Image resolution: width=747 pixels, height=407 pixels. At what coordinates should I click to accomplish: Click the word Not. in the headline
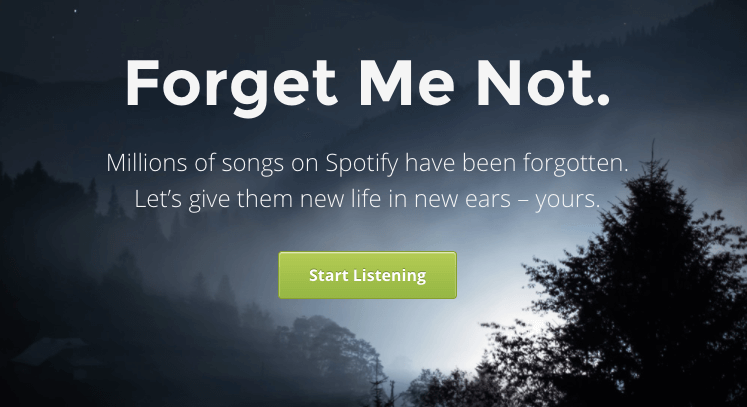[x=543, y=83]
